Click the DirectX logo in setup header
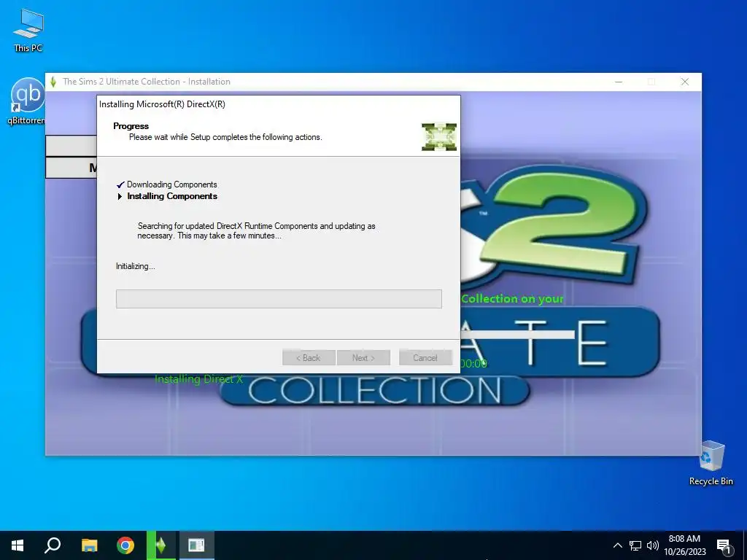747x560 pixels. click(438, 136)
